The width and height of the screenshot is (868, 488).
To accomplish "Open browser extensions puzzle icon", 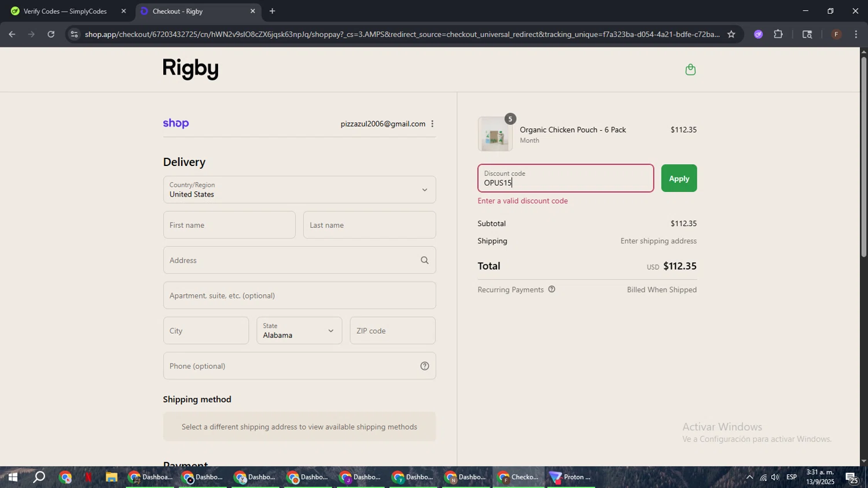I will 778,34.
